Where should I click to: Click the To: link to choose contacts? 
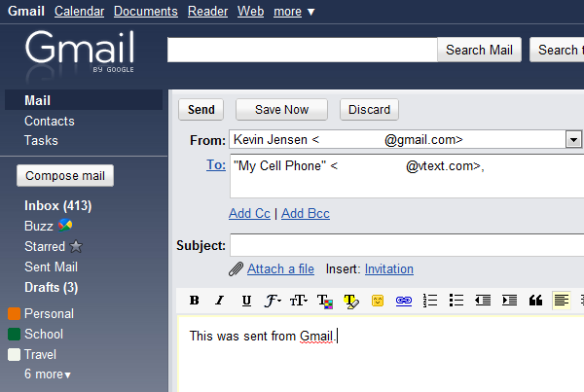point(216,164)
